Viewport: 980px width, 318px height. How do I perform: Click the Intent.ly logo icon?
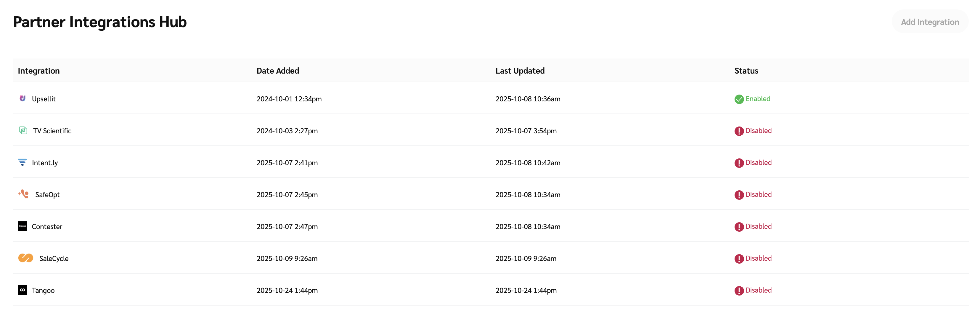click(23, 162)
